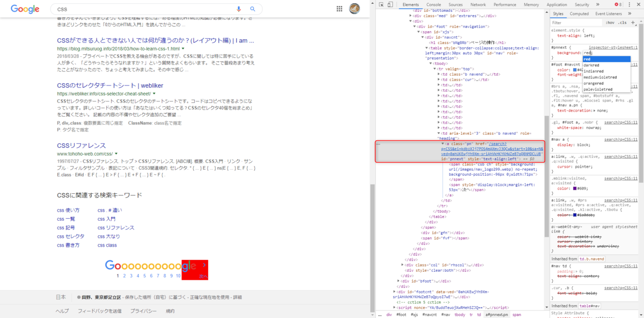Open the Security tab
Viewport: 644px width, 318px height.
(x=582, y=4)
